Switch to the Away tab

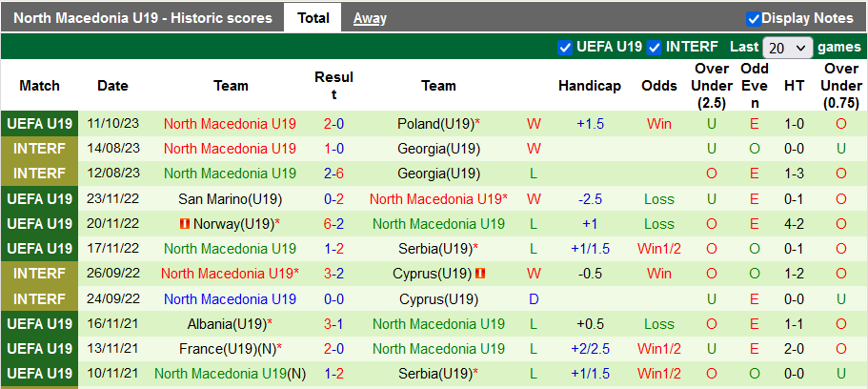[370, 17]
